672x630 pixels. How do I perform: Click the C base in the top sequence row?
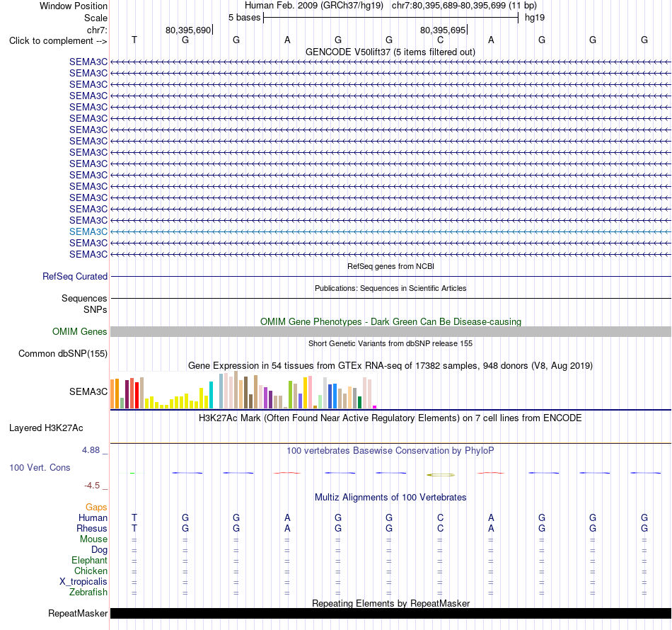coord(440,40)
